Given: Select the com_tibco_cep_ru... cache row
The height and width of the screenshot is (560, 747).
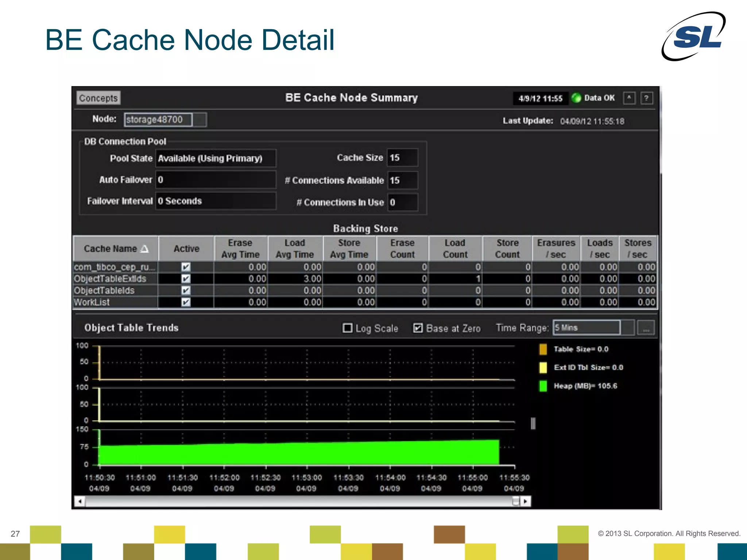Looking at the screenshot, I should [365, 267].
